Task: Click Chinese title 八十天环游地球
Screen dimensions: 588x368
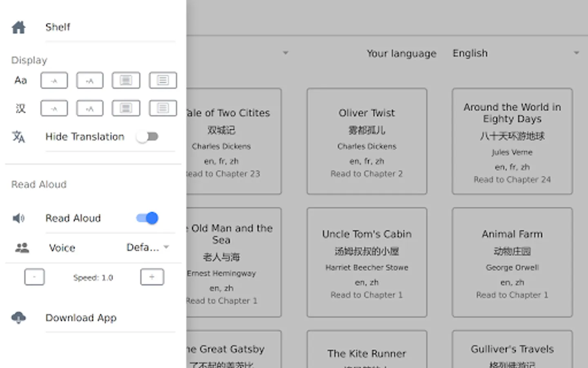Action: (512, 136)
